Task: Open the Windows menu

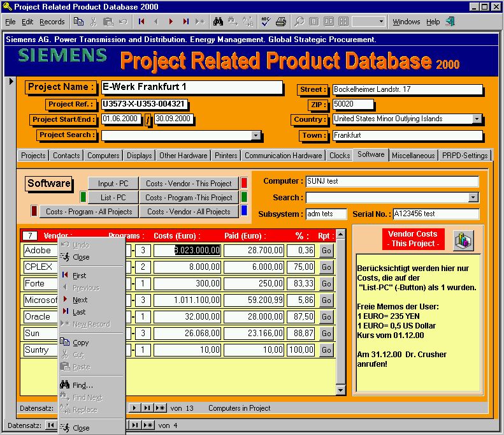Action: coord(407,22)
